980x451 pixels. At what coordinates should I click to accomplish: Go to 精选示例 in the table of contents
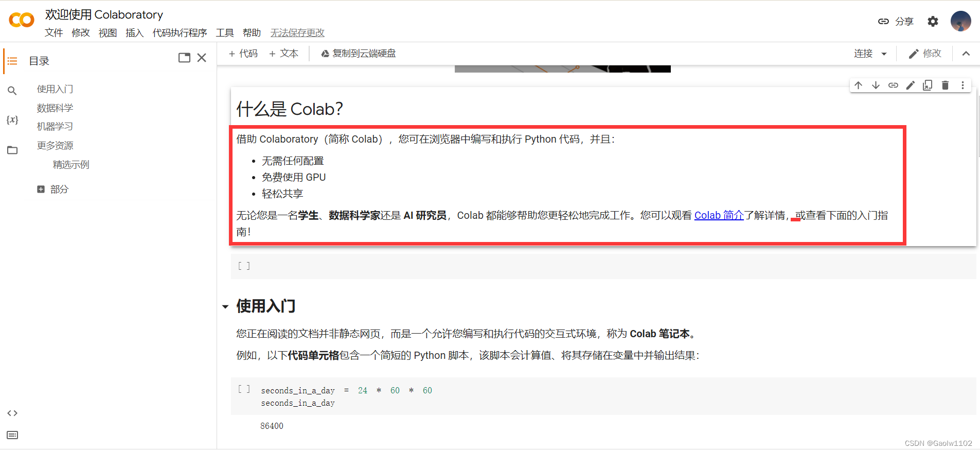(71, 165)
